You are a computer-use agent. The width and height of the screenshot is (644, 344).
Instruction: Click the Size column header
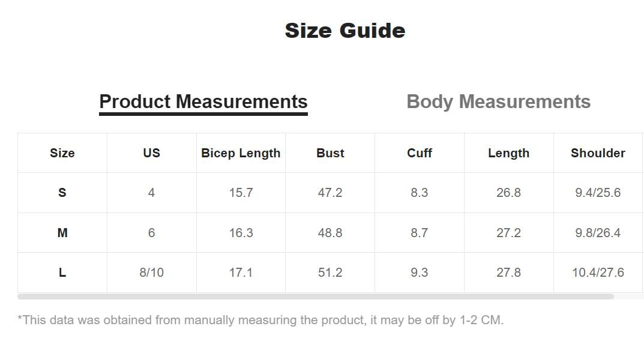click(62, 153)
